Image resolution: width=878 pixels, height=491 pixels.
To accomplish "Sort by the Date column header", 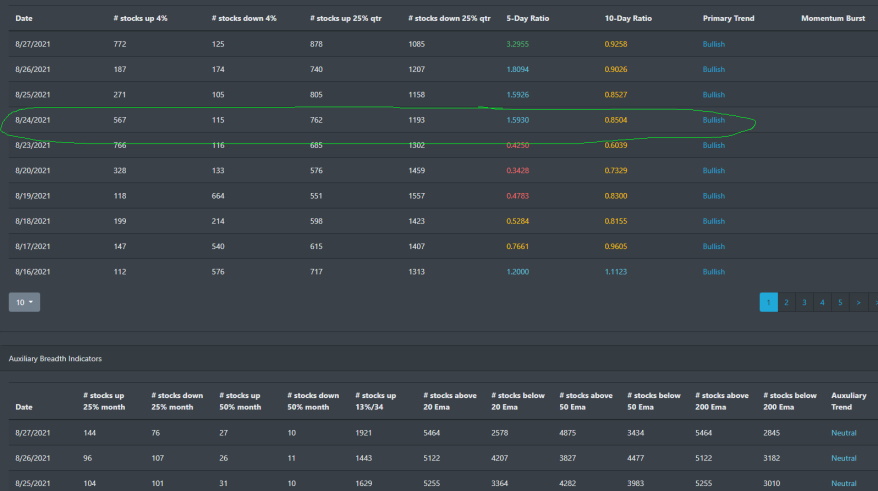I will point(24,18).
